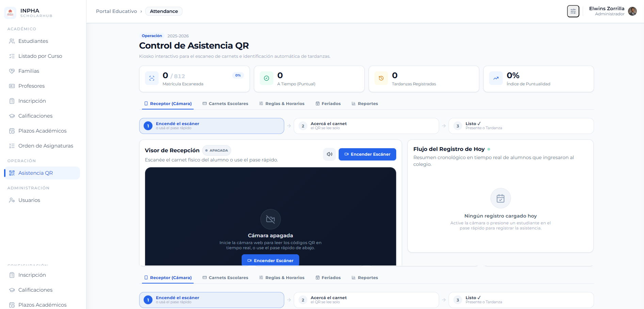
Task: Open Usuarios under Administración
Action: (42, 200)
